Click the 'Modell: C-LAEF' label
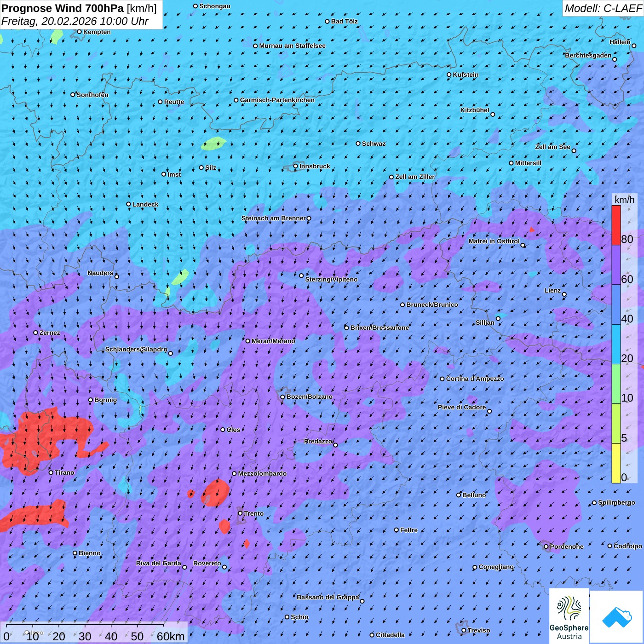644x644 pixels. (603, 8)
